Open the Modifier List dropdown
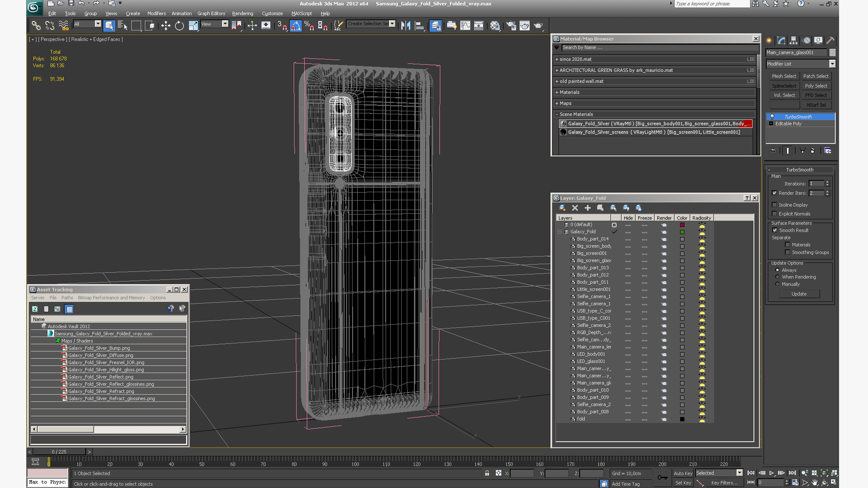 [x=832, y=64]
